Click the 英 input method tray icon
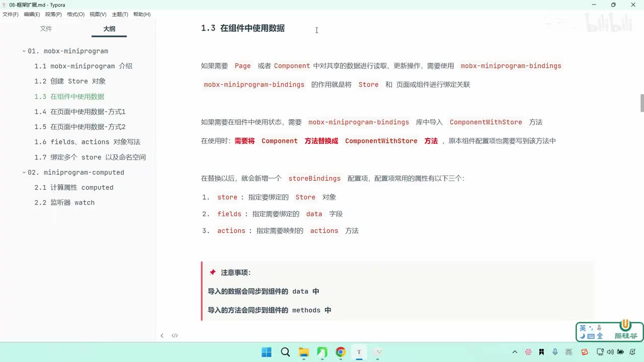This screenshot has height=362, width=644. pos(569,352)
